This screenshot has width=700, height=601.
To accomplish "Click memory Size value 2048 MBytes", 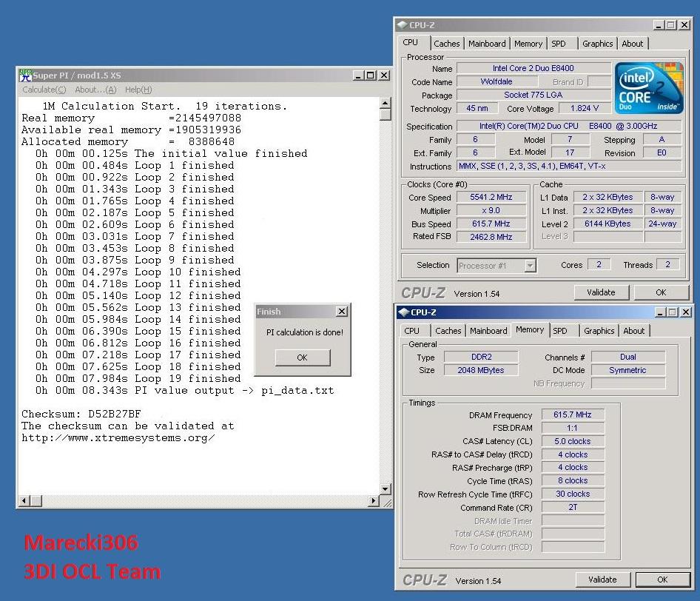I will (481, 370).
